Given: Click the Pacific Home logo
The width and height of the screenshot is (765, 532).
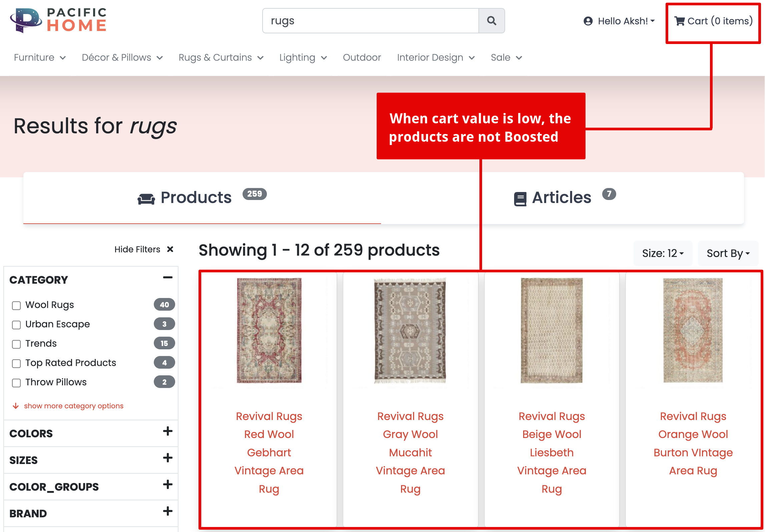Looking at the screenshot, I should pos(58,21).
